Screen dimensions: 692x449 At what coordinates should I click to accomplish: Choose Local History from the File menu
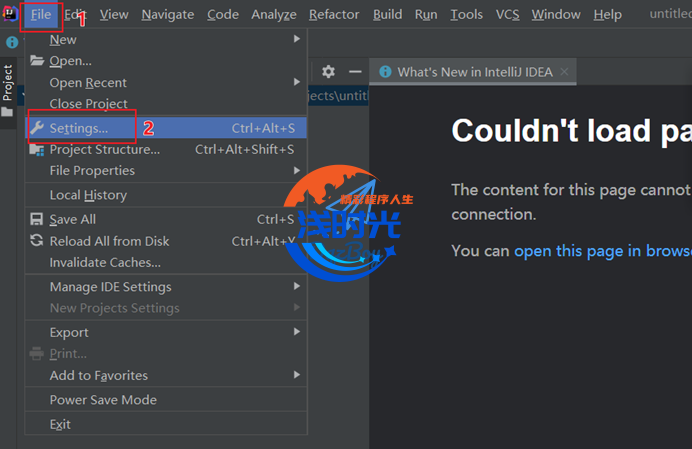88,196
